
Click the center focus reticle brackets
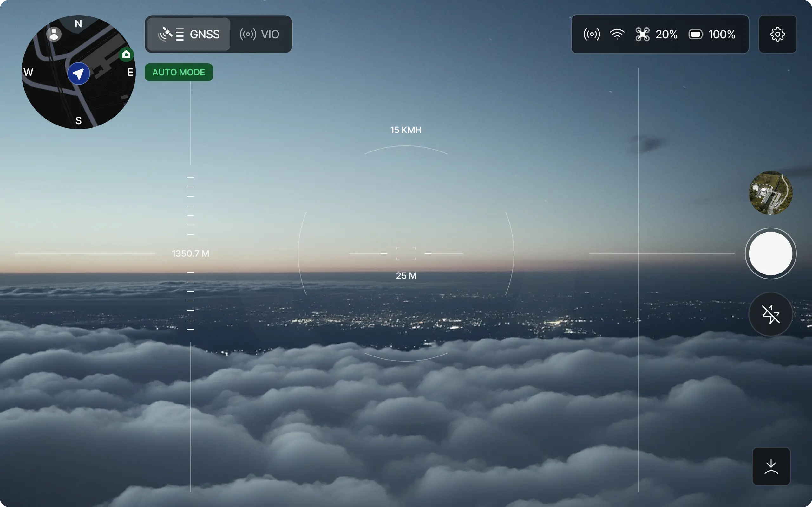406,253
